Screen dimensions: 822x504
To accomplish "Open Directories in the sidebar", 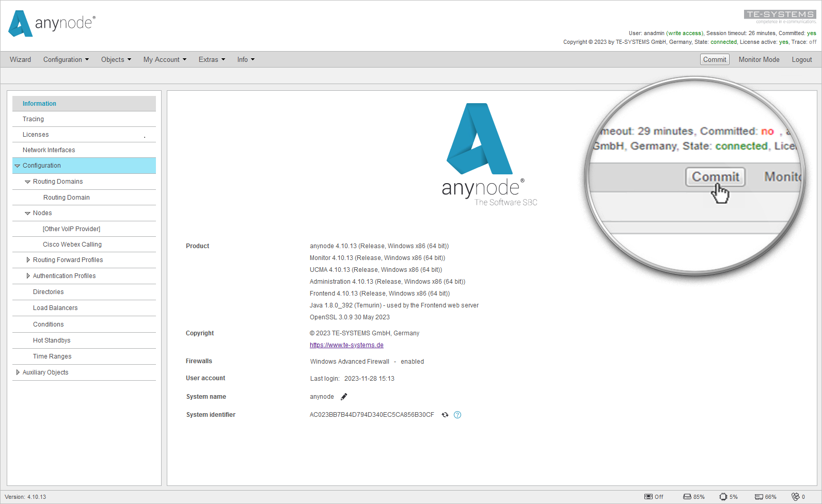I will 84,292.
